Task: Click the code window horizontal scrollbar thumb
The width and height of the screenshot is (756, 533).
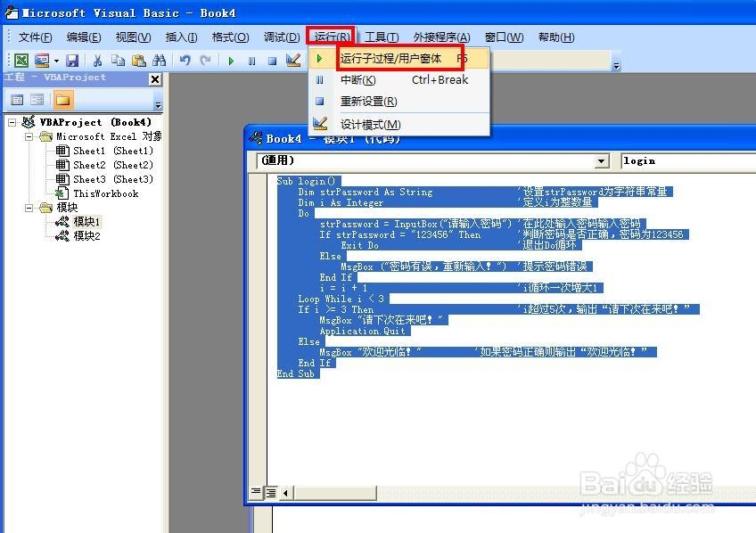Action: 335,493
